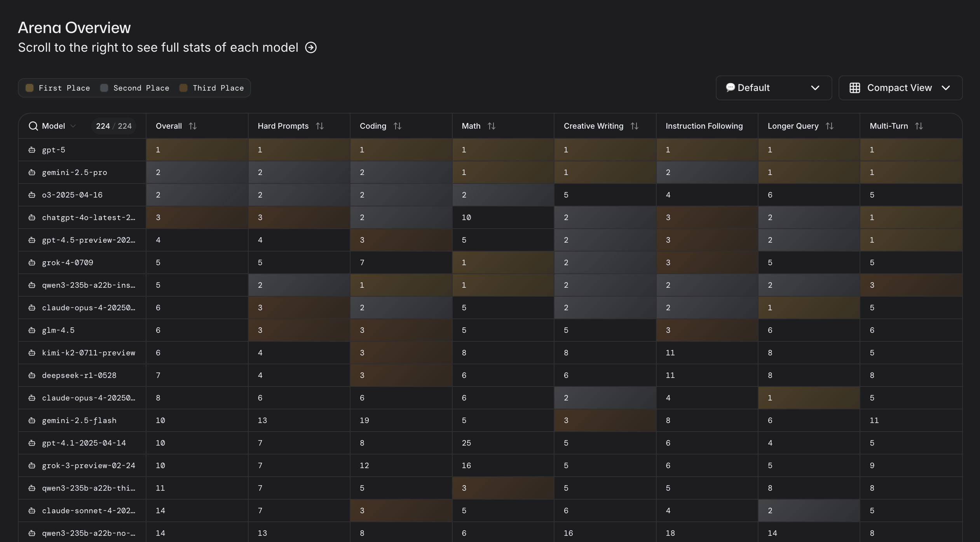Sort by Creative Writing column arrows
Image resolution: width=980 pixels, height=542 pixels.
[635, 126]
